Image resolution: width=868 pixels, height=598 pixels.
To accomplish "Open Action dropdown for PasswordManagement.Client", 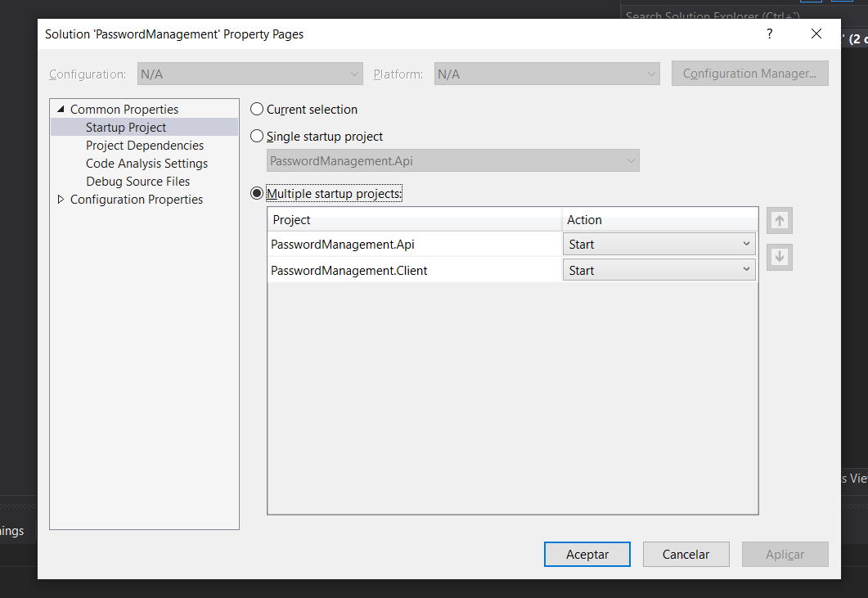I will (x=659, y=270).
